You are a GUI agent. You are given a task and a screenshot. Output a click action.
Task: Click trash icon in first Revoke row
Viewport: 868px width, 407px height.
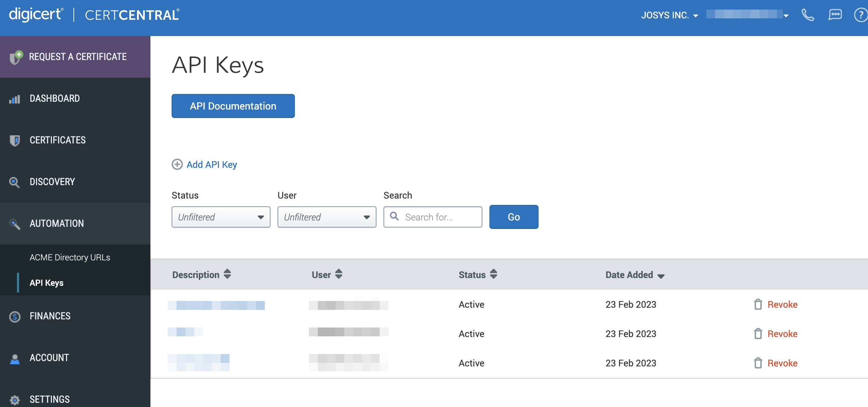coord(758,305)
